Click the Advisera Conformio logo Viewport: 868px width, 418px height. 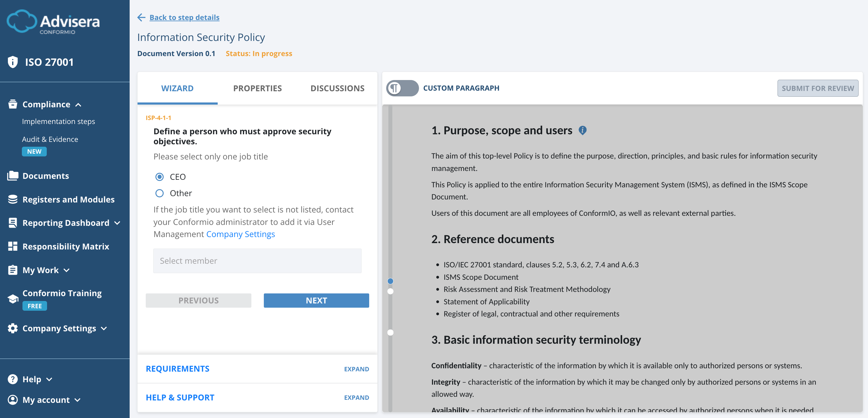[x=53, y=22]
